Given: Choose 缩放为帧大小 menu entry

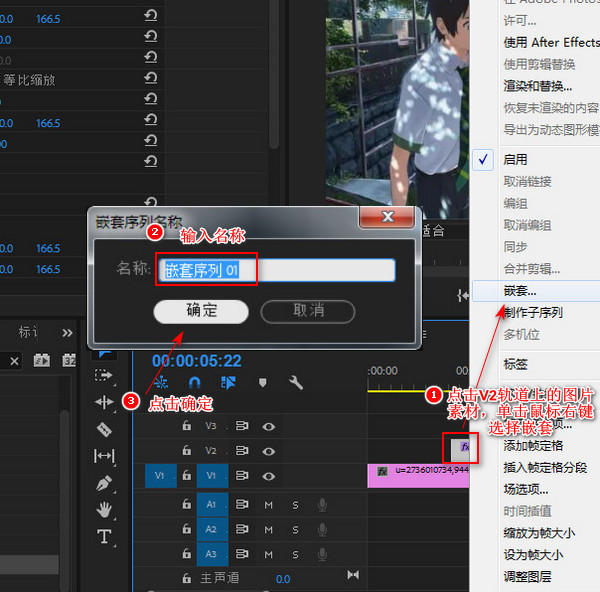Looking at the screenshot, I should (539, 533).
